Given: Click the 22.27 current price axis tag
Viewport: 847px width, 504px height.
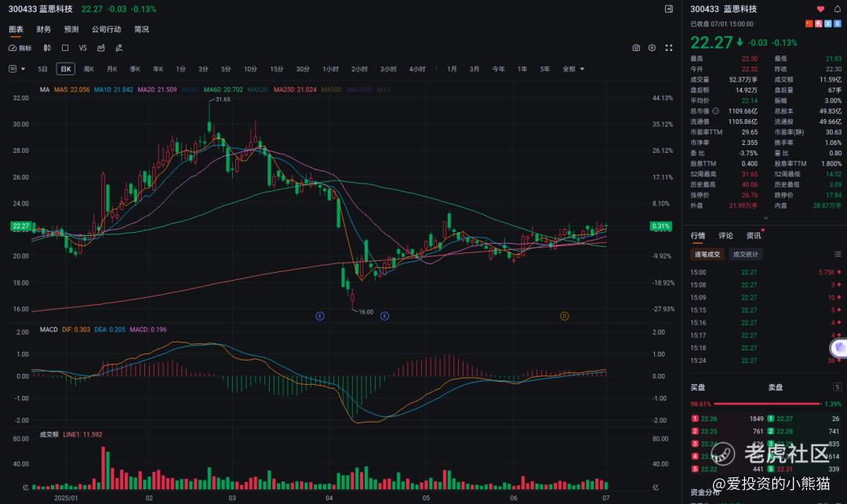Looking at the screenshot, I should pos(20,226).
